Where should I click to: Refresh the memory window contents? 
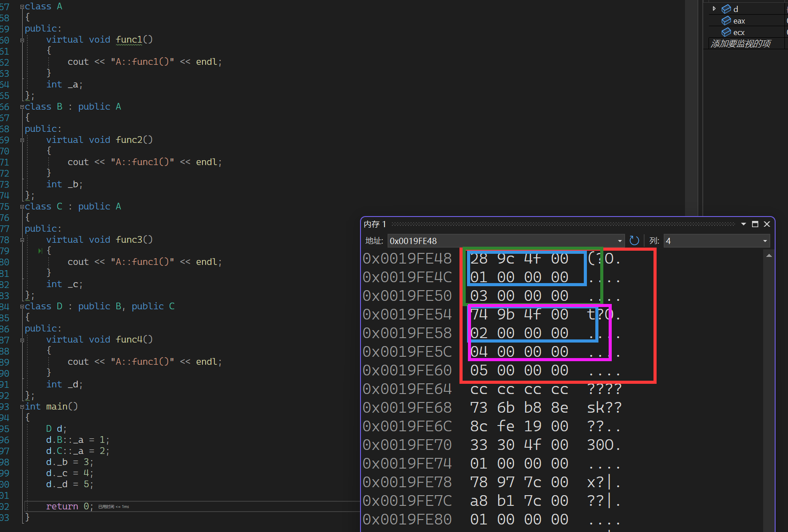coord(634,240)
